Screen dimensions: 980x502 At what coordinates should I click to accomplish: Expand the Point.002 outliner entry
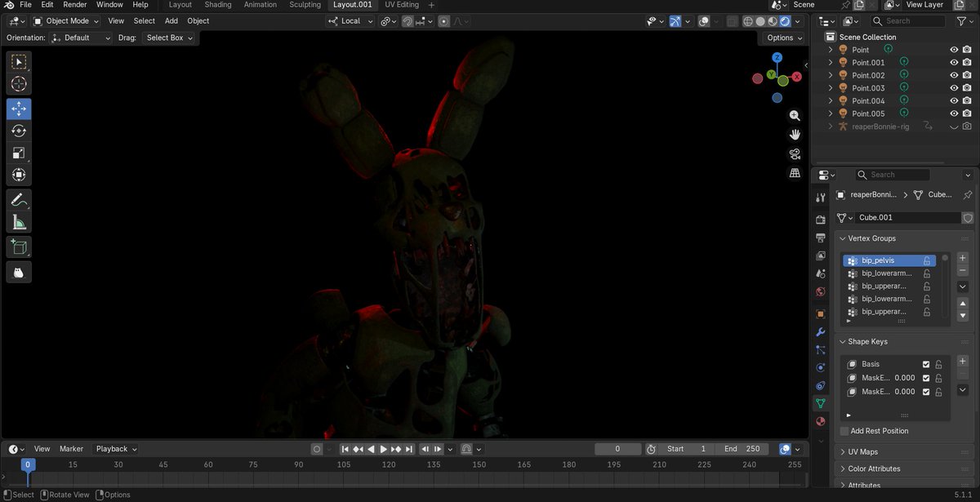click(831, 75)
